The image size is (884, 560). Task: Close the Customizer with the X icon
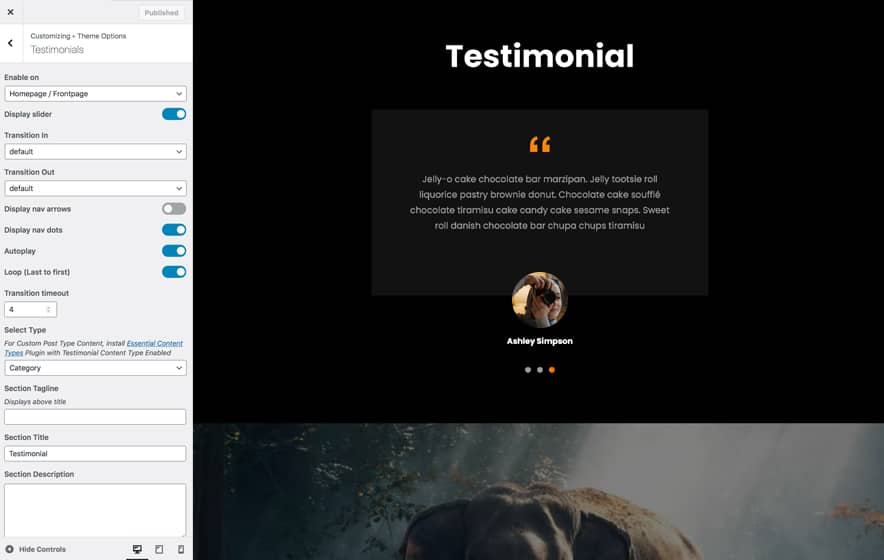11,12
